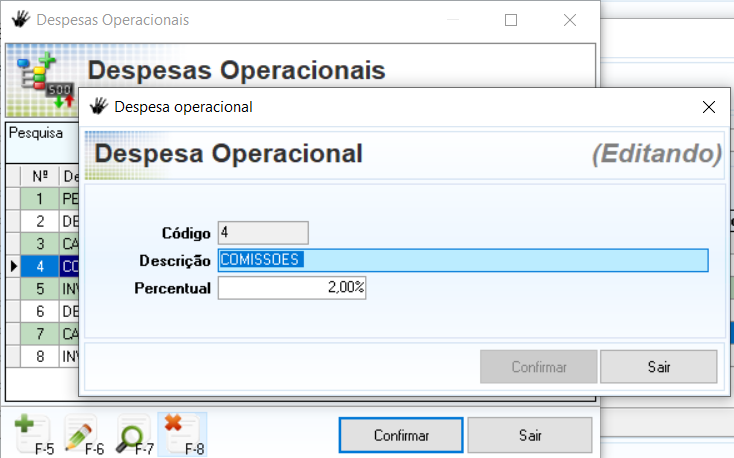The height and width of the screenshot is (458, 734).
Task: Click hand icon in Despesas Operacionais title bar
Action: coord(19,19)
